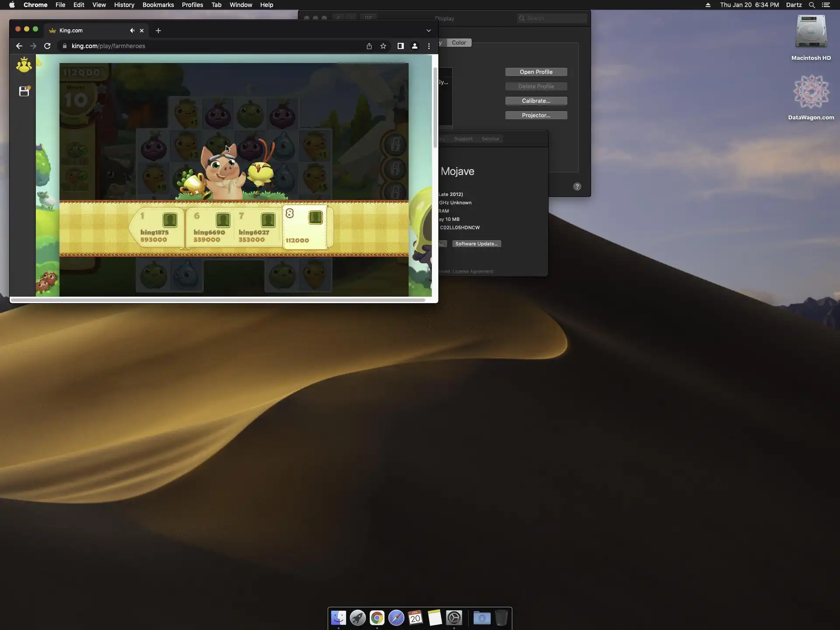Toggle Chrome side panel icon
Image resolution: width=840 pixels, height=630 pixels.
pos(400,46)
